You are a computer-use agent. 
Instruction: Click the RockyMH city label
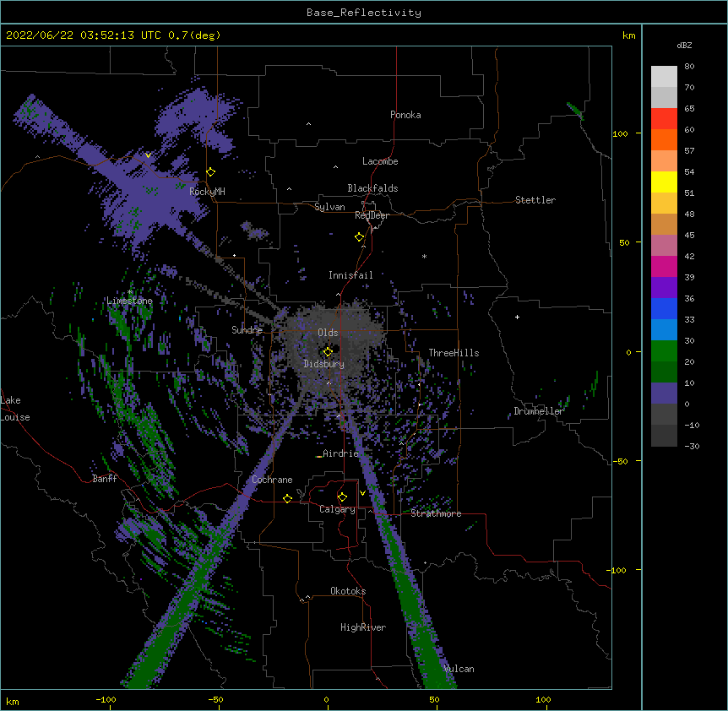point(207,192)
